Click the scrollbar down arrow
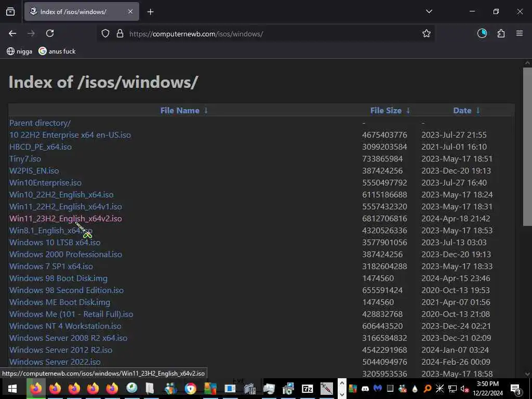 coord(527,374)
